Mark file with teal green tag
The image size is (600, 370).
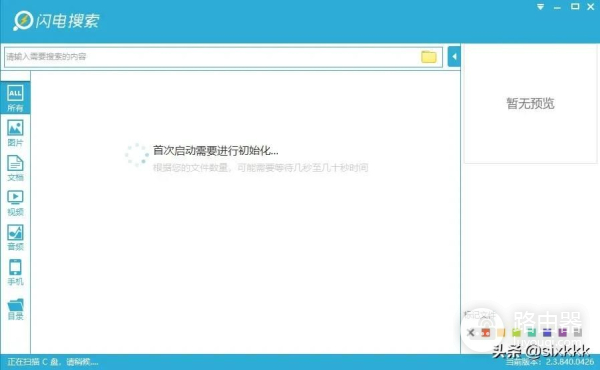(x=532, y=333)
